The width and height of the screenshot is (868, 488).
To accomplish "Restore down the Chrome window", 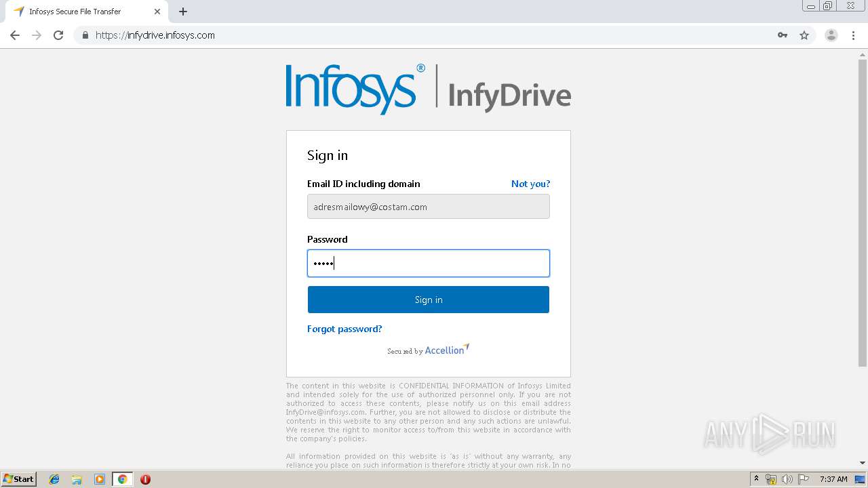I will click(x=828, y=6).
